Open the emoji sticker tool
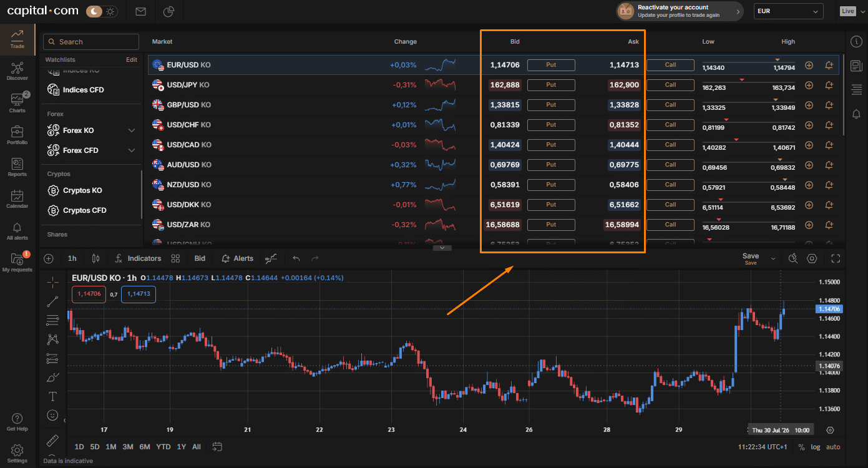 (53, 415)
